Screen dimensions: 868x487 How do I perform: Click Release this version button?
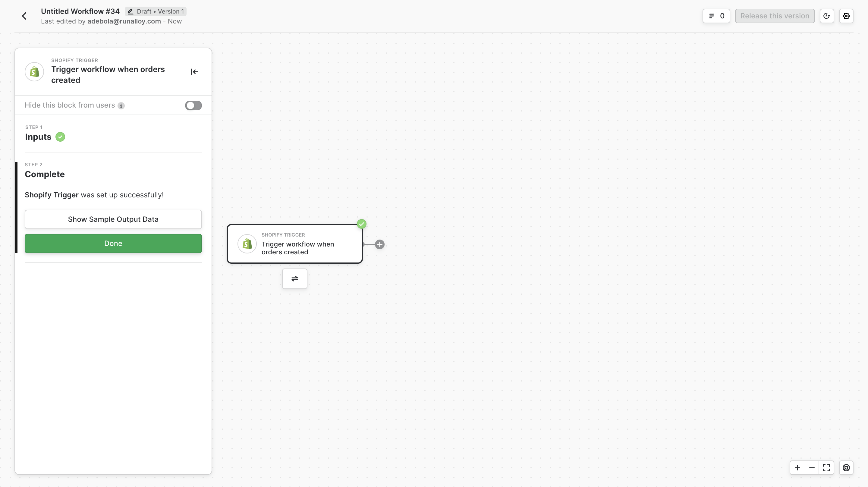(x=775, y=16)
